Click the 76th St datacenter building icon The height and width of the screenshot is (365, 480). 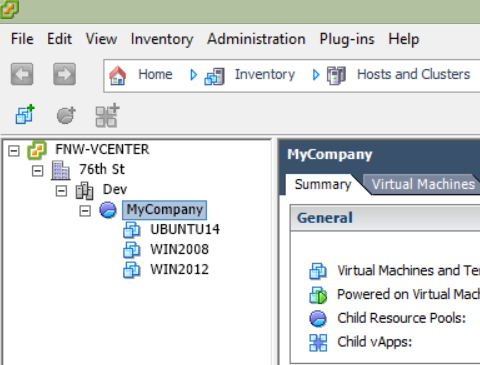pos(61,170)
